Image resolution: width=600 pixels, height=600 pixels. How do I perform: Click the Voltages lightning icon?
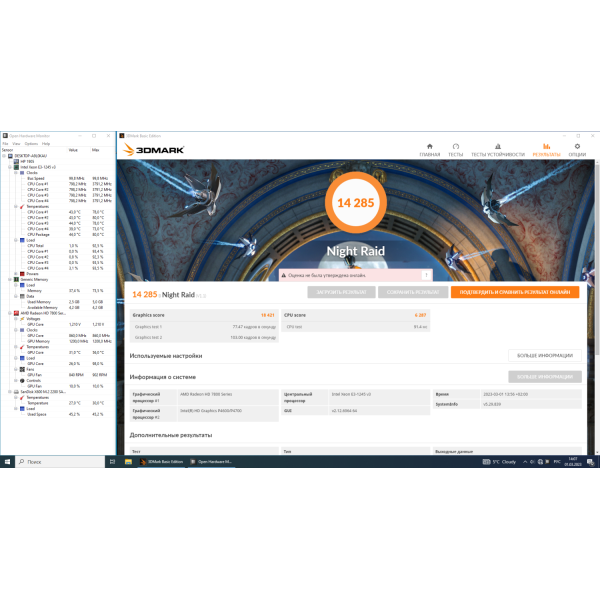(22, 319)
